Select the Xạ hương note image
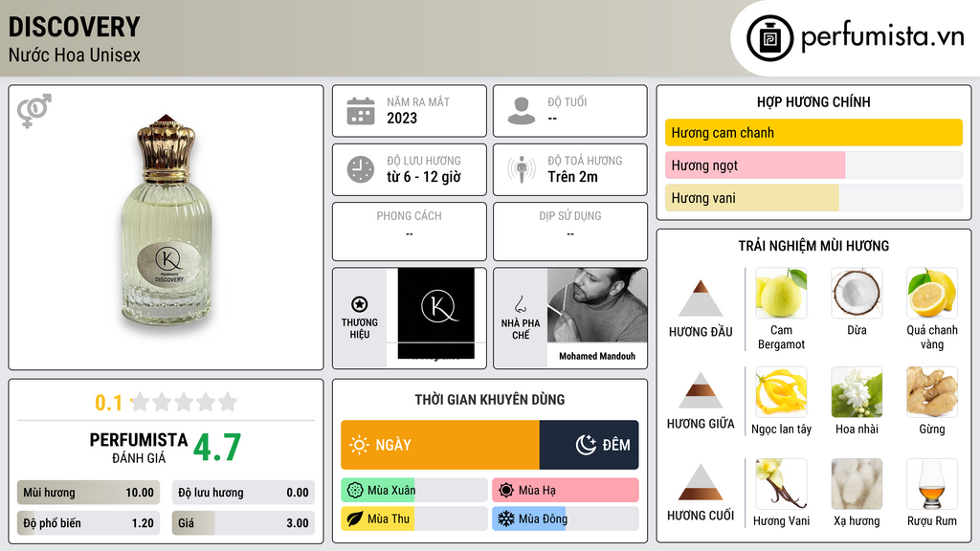980x551 pixels. (857, 483)
